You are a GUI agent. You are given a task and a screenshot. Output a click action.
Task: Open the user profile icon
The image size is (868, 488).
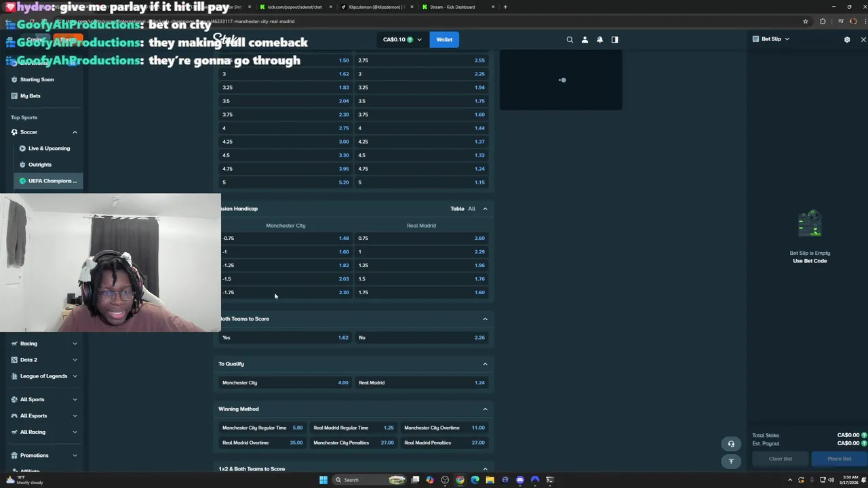[585, 39]
